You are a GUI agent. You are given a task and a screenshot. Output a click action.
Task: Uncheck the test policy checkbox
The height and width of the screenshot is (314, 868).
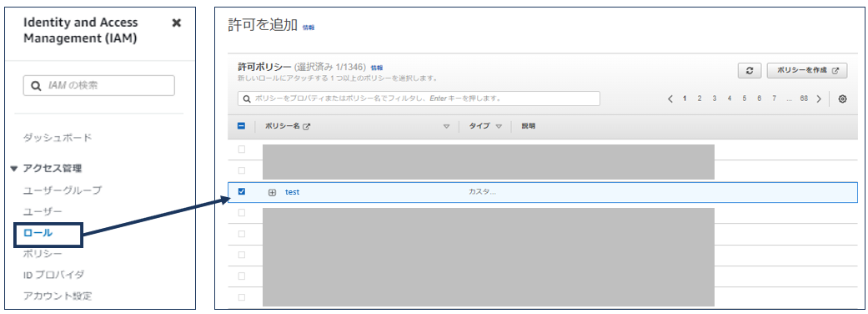[x=241, y=191]
